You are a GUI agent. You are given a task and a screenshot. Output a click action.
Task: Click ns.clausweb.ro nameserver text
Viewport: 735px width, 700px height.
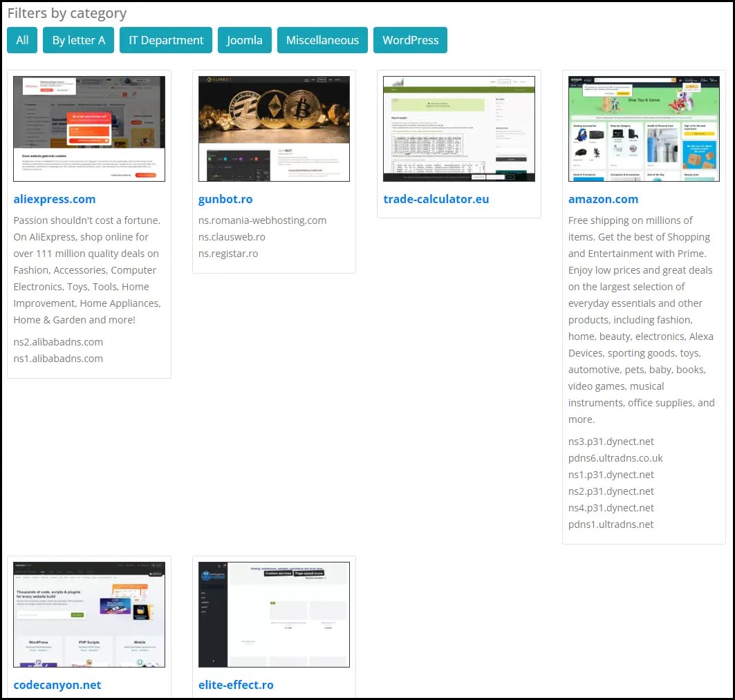(x=232, y=237)
